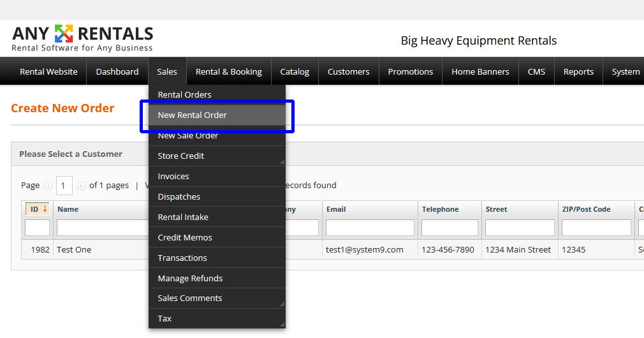Open Manage Refunds entry
This screenshot has width=644, height=338.
pos(190,279)
